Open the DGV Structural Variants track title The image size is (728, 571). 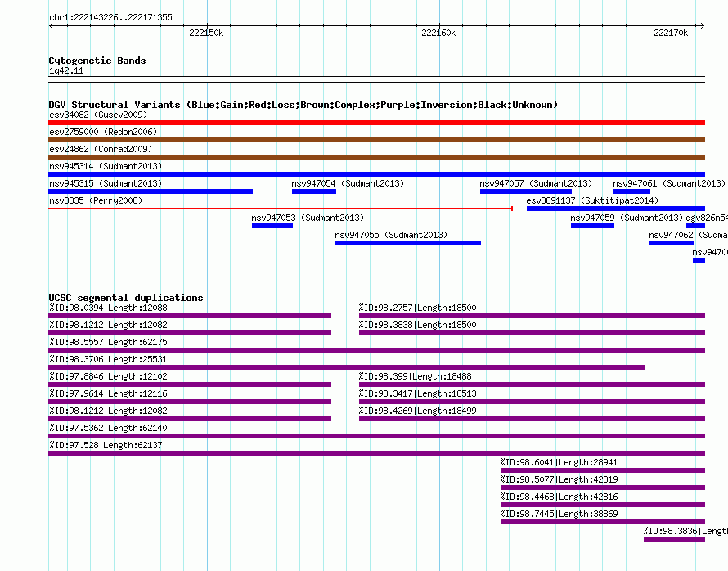click(x=303, y=105)
